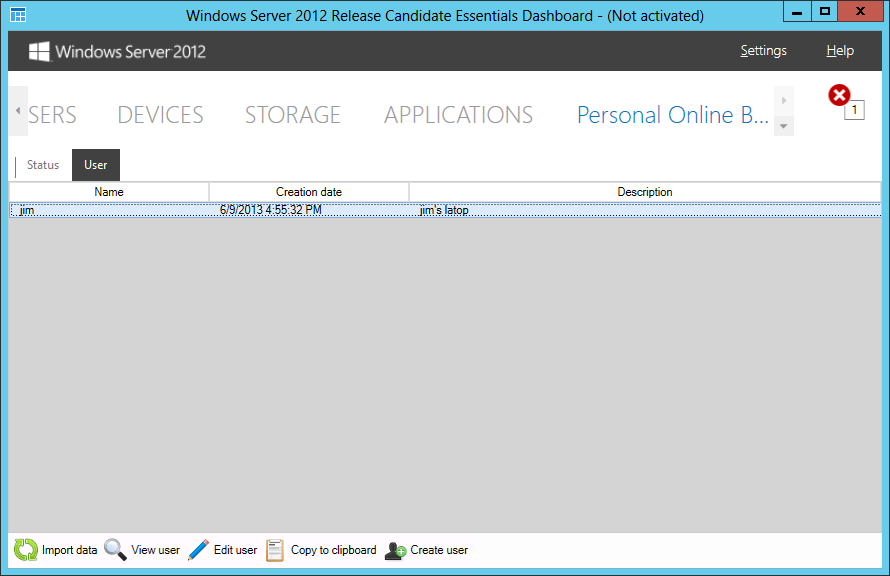Open the APPLICATIONS navigation tab
The image size is (890, 576).
click(459, 115)
